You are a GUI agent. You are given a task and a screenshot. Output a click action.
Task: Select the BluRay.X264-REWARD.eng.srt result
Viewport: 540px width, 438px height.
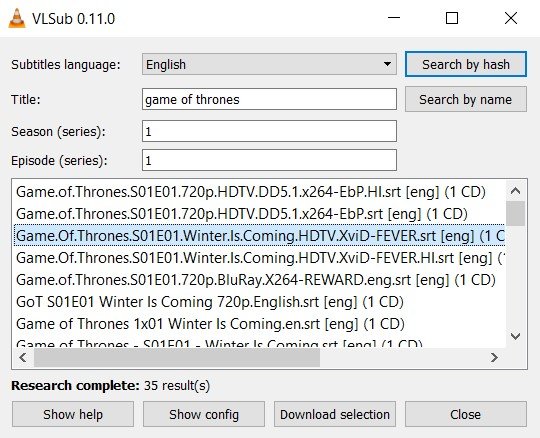coord(260,280)
